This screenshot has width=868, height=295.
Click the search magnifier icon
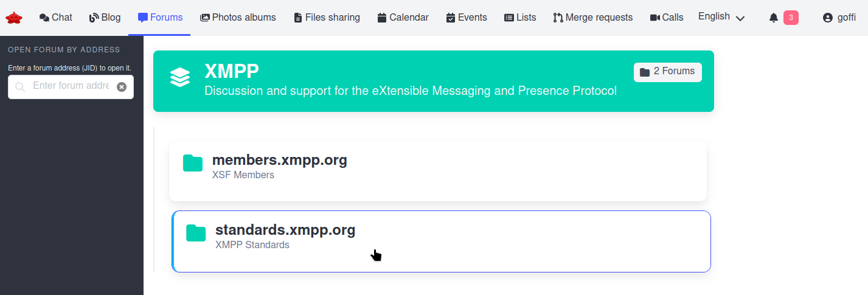click(x=20, y=87)
